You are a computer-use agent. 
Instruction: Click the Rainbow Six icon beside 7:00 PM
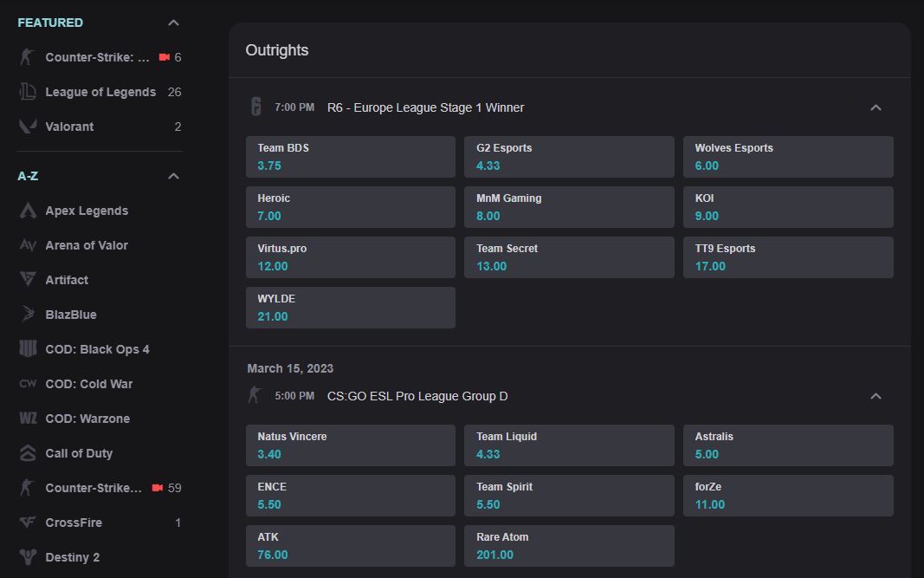click(255, 107)
